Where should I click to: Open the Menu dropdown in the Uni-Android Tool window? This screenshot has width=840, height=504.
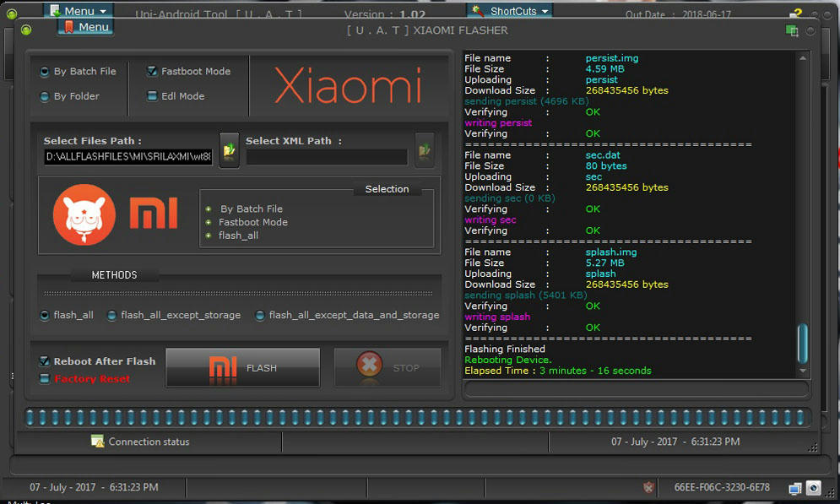tap(79, 11)
